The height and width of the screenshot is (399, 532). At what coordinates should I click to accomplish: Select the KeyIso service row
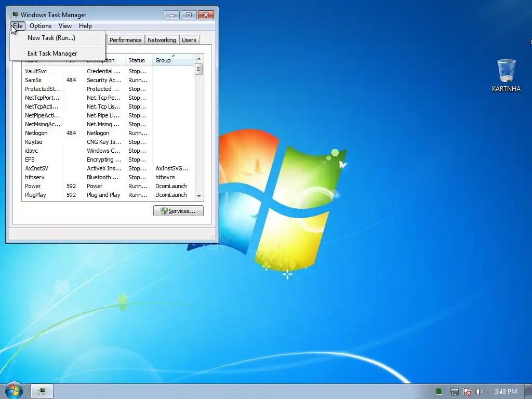[108, 142]
